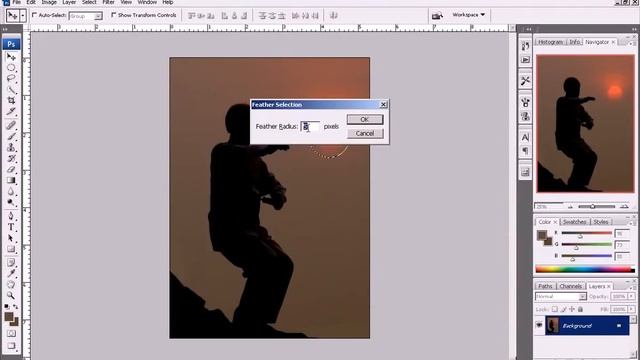Image resolution: width=640 pixels, height=360 pixels.
Task: Select the History Brush tool
Action: 11,158
